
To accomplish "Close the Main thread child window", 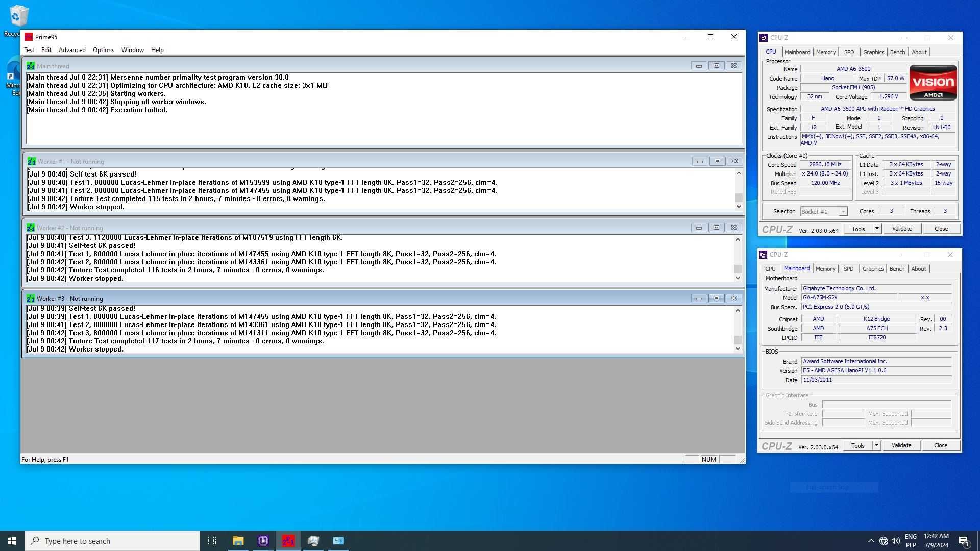I will pos(733,66).
